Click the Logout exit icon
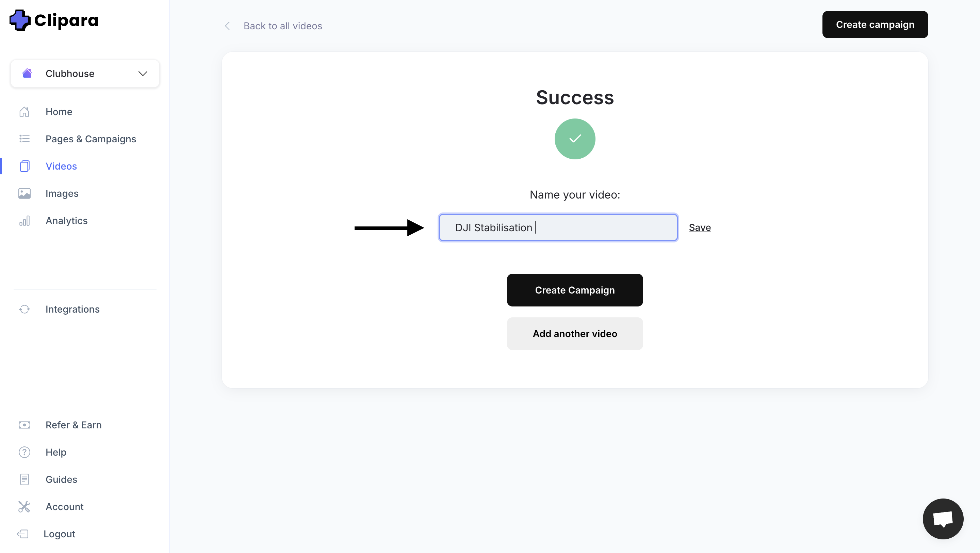 (23, 534)
